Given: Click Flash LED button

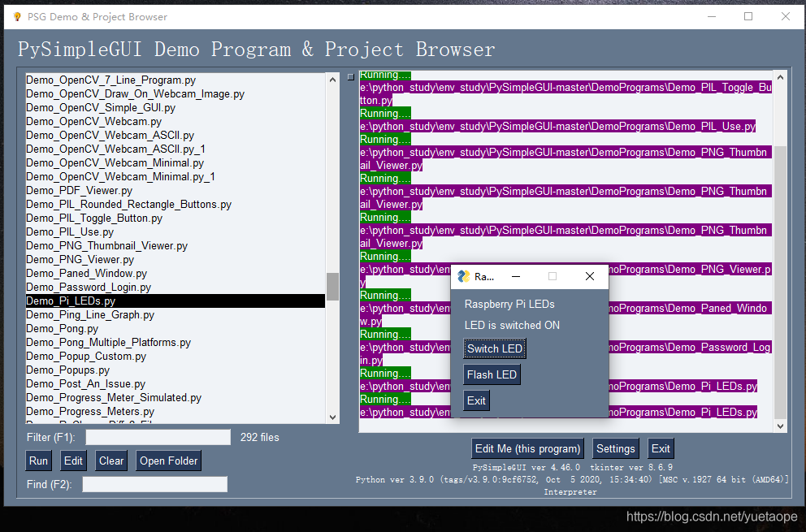Looking at the screenshot, I should 492,374.
